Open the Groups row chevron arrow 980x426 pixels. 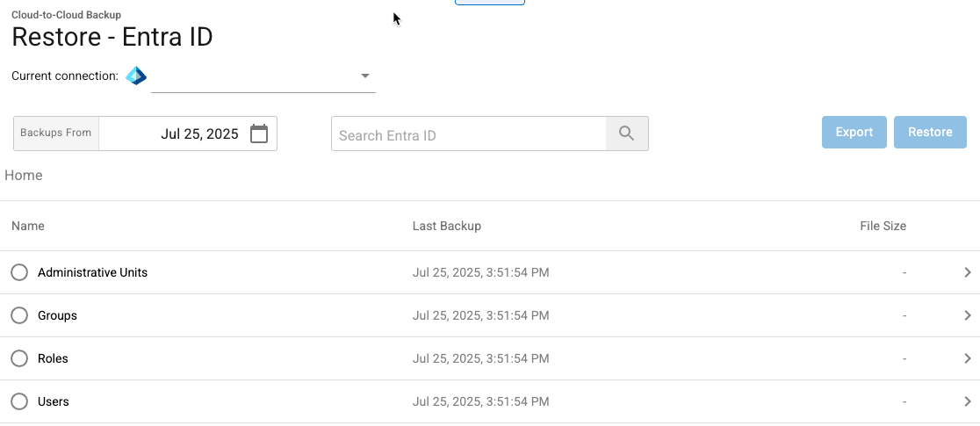tap(968, 315)
